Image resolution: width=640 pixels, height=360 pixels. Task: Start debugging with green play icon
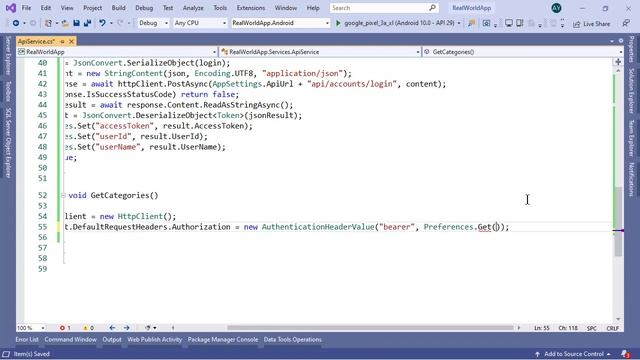click(x=338, y=23)
